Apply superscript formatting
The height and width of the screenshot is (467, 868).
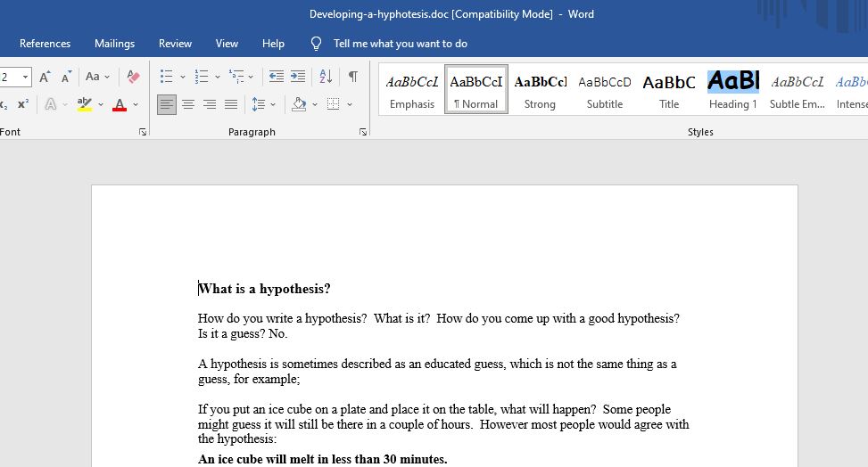point(22,104)
